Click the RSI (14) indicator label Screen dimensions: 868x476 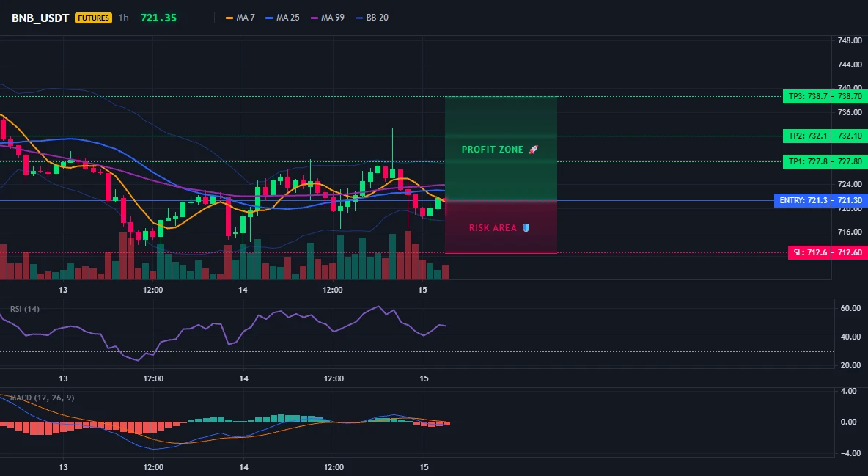pyautogui.click(x=25, y=309)
